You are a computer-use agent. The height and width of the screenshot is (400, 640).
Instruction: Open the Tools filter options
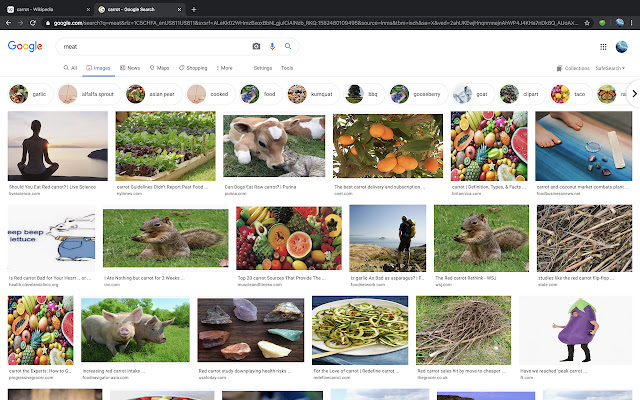pos(287,68)
